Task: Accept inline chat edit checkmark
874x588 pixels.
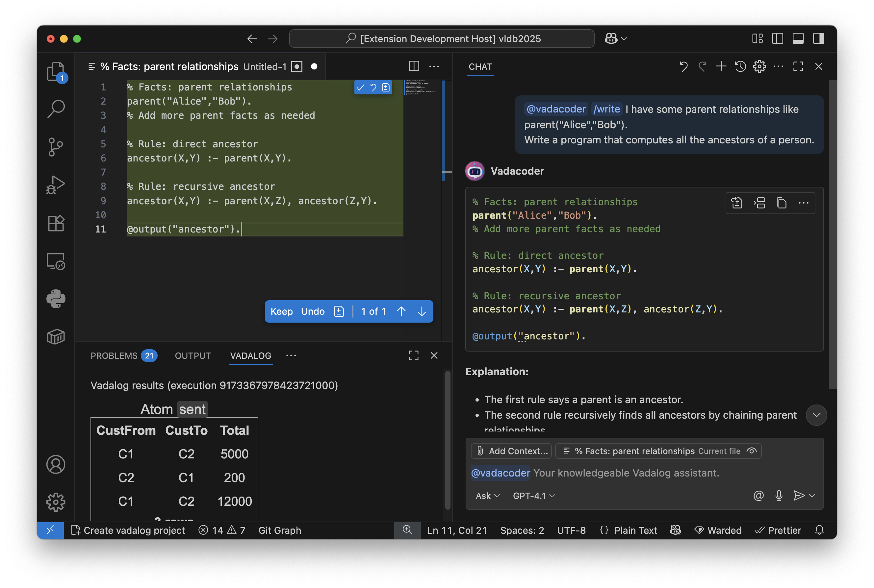Action: [361, 87]
